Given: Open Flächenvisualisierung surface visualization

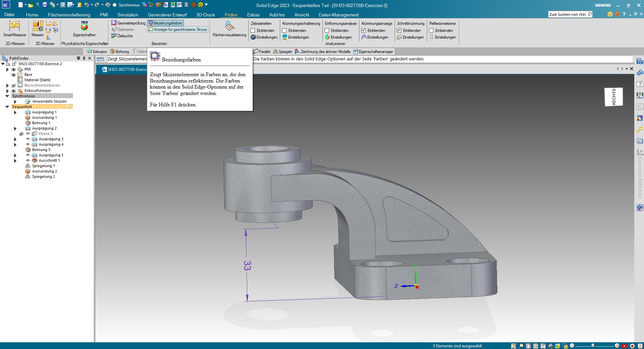Looking at the screenshot, I should (229, 29).
